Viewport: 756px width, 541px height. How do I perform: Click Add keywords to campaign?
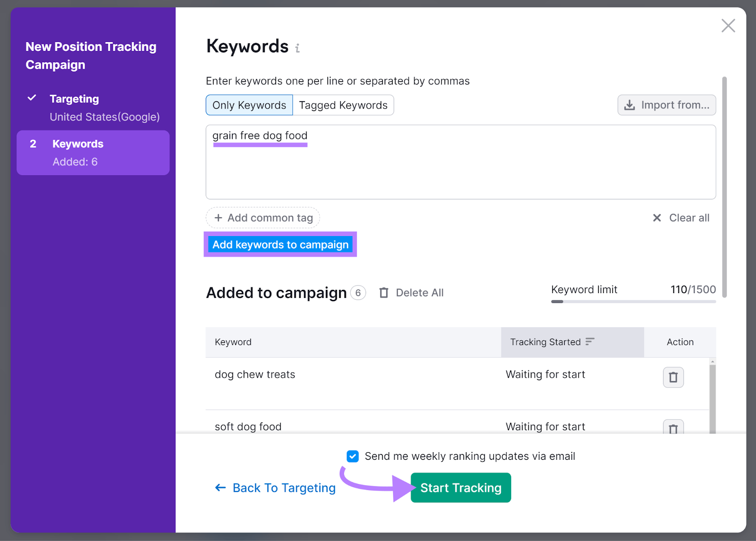(x=280, y=245)
